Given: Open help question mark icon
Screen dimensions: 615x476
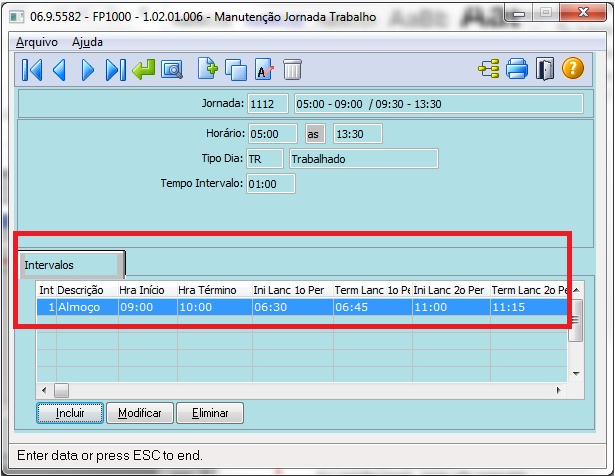Looking at the screenshot, I should click(x=573, y=68).
